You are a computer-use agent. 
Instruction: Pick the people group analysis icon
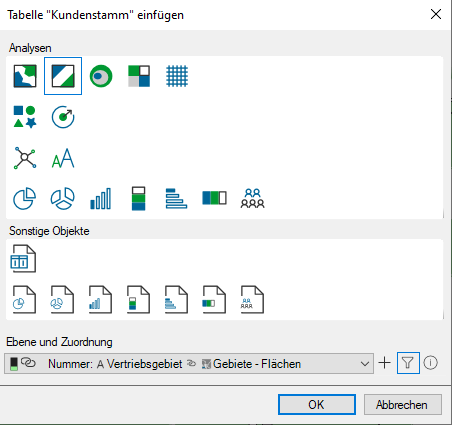[253, 199]
